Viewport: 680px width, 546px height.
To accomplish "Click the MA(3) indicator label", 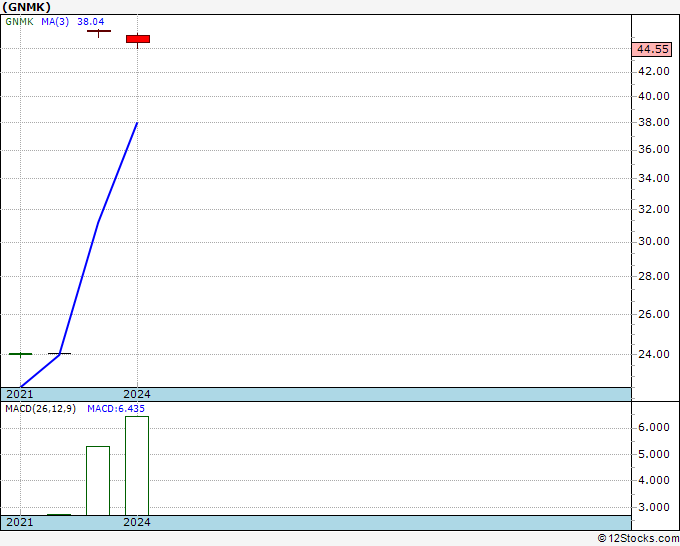I will 55,22.
